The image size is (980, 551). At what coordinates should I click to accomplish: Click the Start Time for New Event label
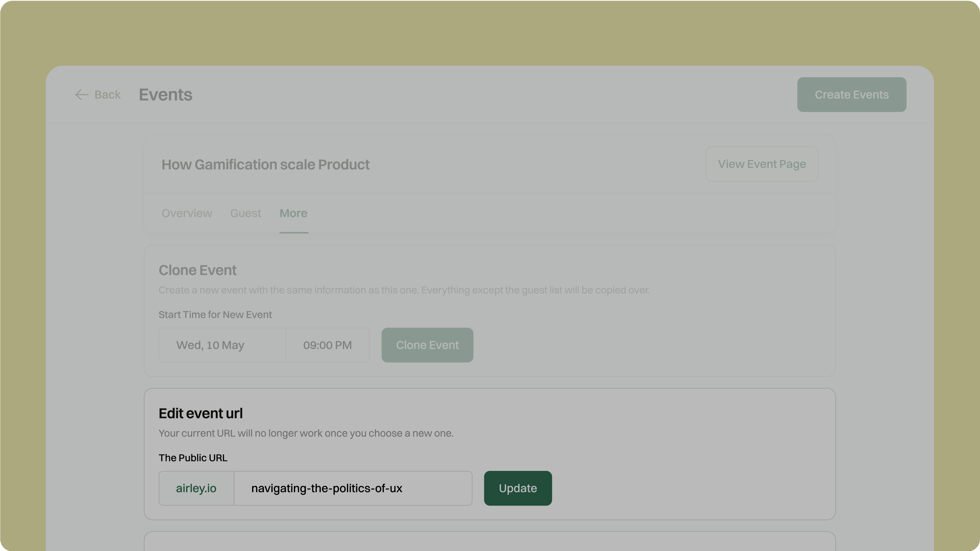215,315
